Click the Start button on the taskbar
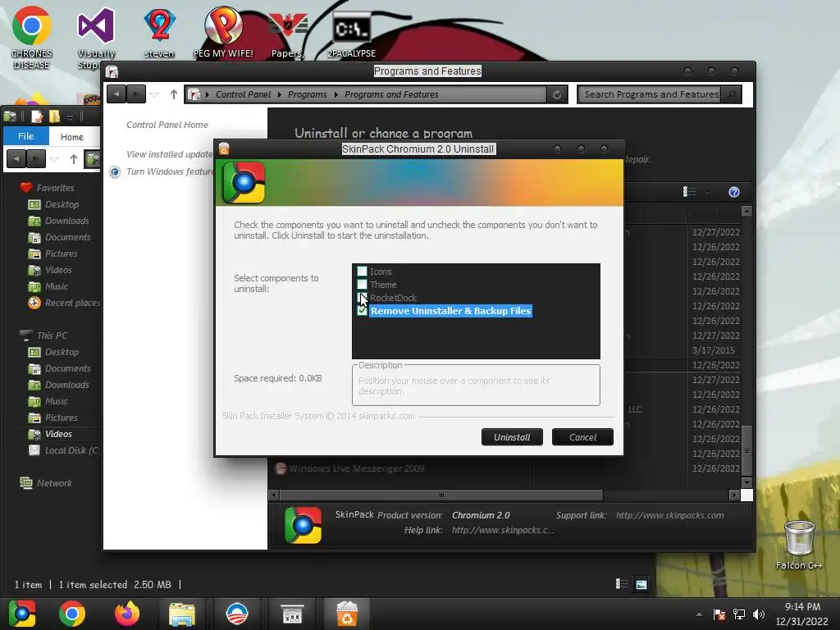Viewport: 840px width, 630px height. (x=22, y=614)
